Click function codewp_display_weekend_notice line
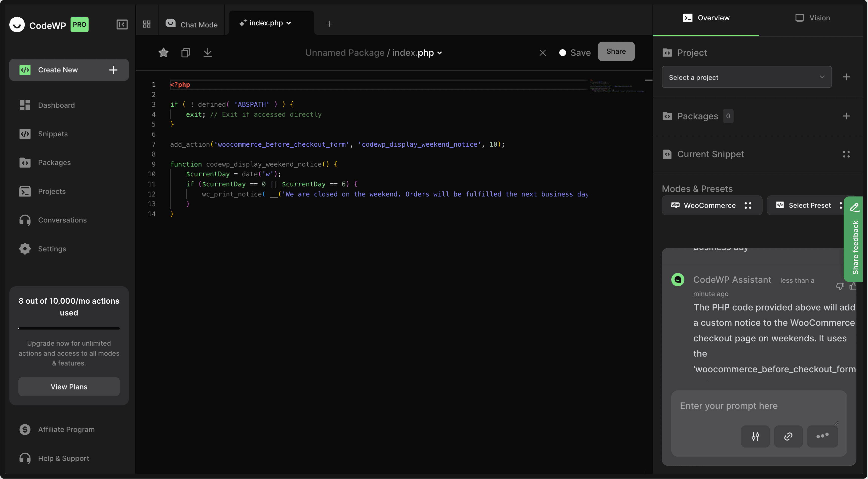The height and width of the screenshot is (479, 868). tap(253, 164)
